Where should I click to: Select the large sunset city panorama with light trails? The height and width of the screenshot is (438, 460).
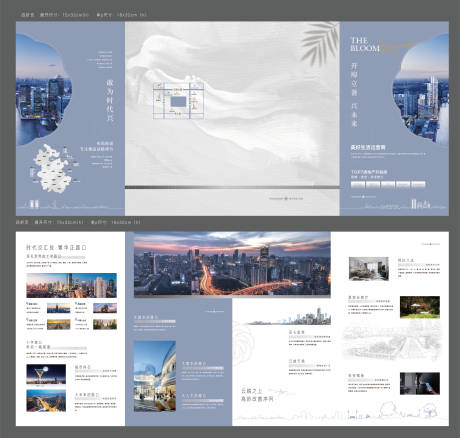pyautogui.click(x=232, y=264)
